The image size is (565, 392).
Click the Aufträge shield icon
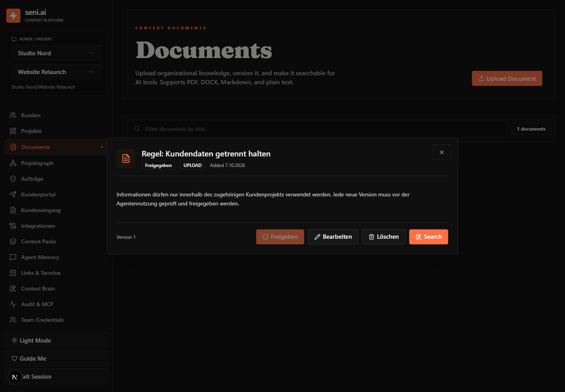(13, 179)
